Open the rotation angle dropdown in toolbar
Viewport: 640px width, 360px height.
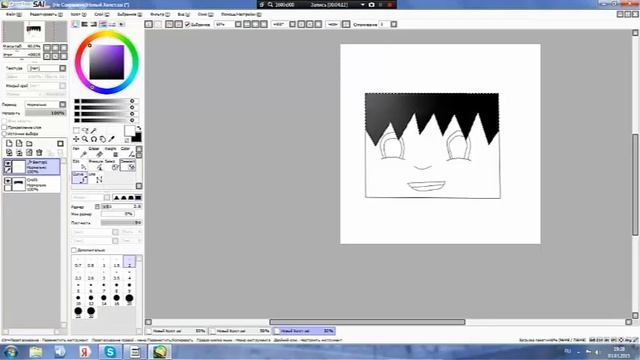click(x=292, y=24)
